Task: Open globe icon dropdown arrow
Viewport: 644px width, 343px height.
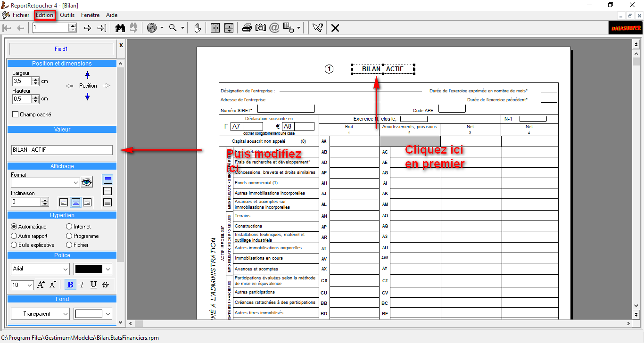Action: pyautogui.click(x=162, y=28)
